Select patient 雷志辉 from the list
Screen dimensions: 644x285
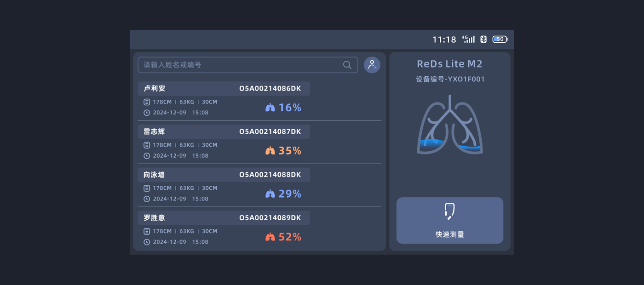(155, 132)
